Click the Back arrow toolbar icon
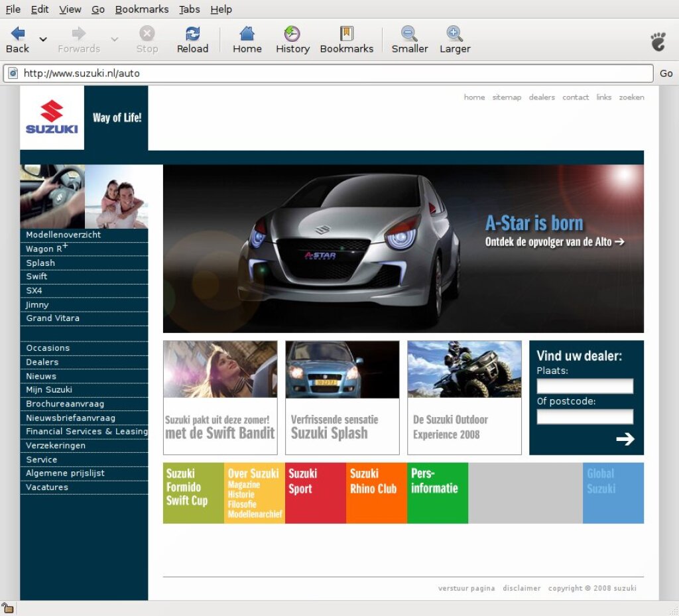The height and width of the screenshot is (616, 679). click(x=18, y=34)
